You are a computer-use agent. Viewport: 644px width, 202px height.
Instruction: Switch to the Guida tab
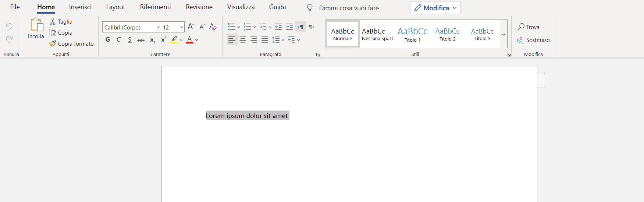[277, 7]
